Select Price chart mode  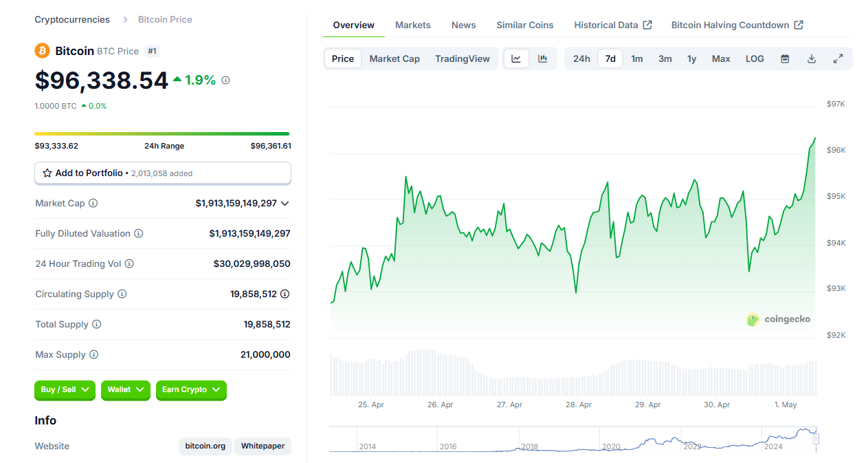343,58
